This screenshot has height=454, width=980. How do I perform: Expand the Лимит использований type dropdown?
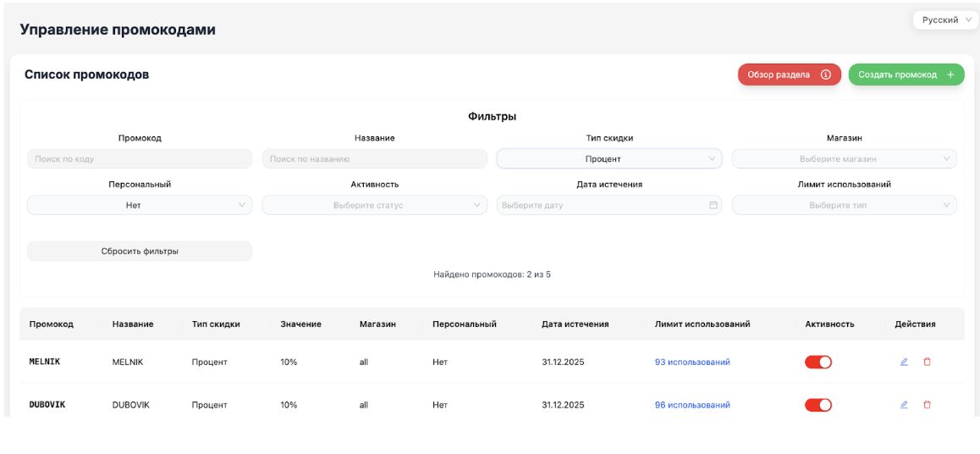[x=844, y=205]
